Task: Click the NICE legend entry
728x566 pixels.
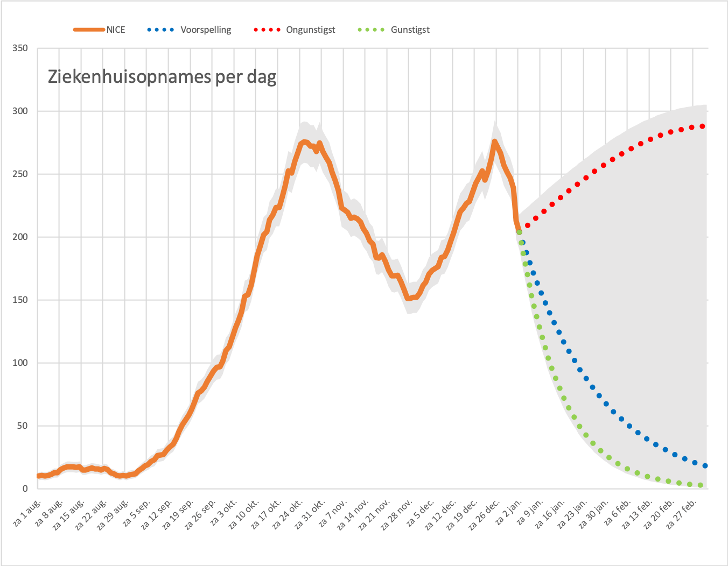Action: click(x=100, y=30)
